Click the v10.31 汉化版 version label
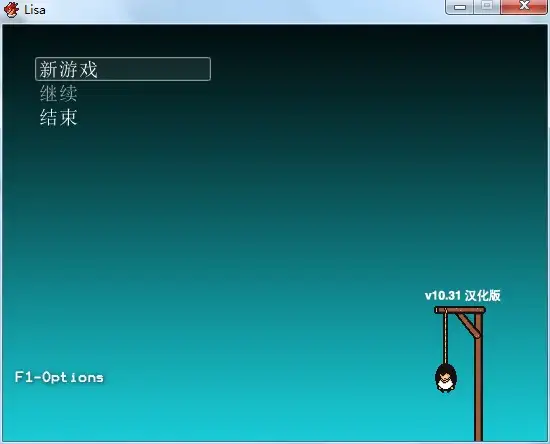Screen dimensions: 550x444 tap(462, 295)
